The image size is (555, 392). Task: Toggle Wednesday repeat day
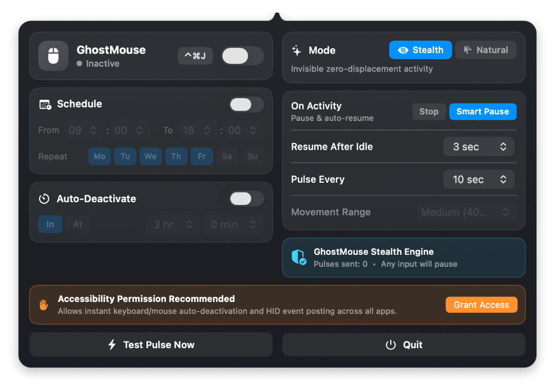click(x=151, y=157)
